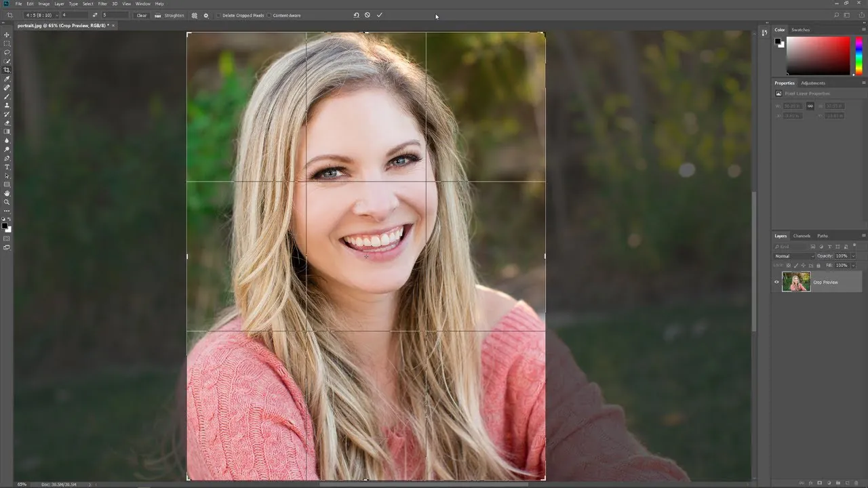Click the Clear button in options bar
The image size is (868, 488).
point(142,15)
